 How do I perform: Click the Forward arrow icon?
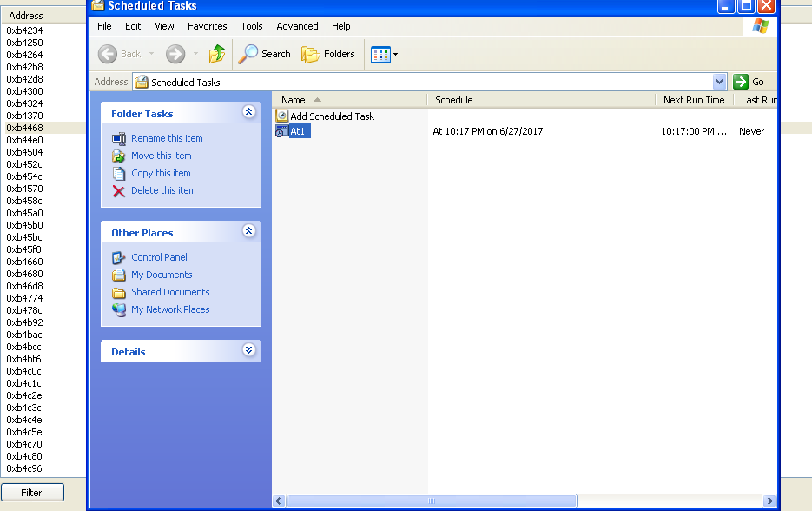[x=175, y=54]
